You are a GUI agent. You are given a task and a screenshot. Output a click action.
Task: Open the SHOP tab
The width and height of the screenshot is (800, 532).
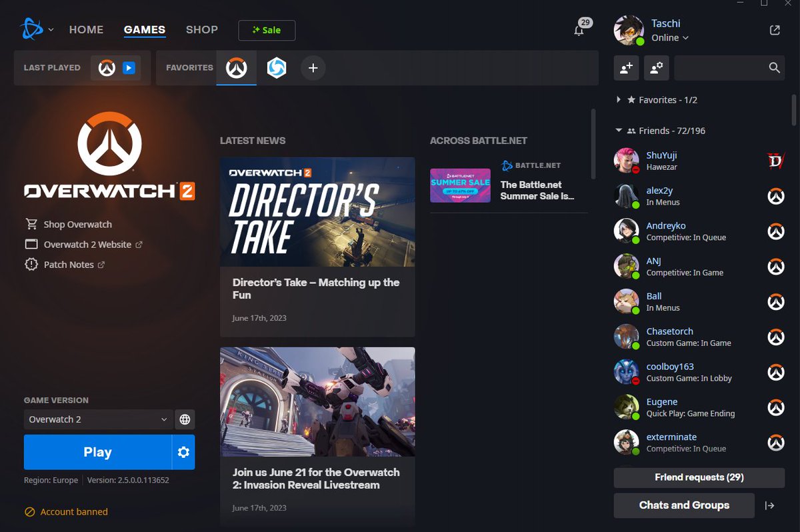coord(202,30)
